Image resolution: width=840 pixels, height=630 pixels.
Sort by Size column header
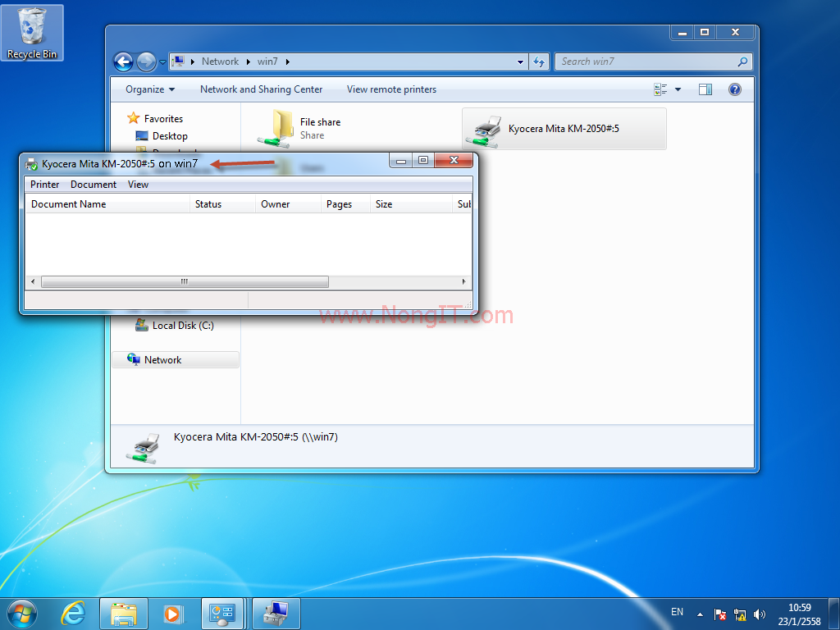tap(411, 204)
